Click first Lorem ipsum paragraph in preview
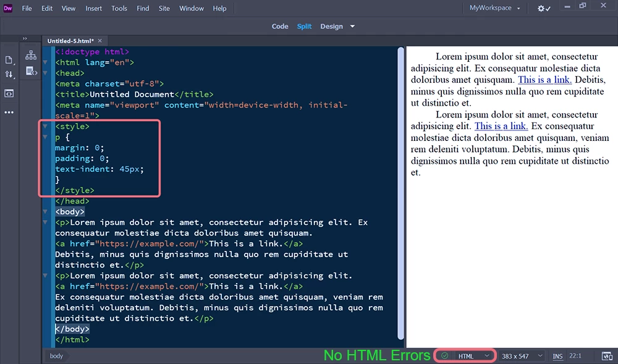This screenshot has height=364, width=618. pyautogui.click(x=508, y=80)
